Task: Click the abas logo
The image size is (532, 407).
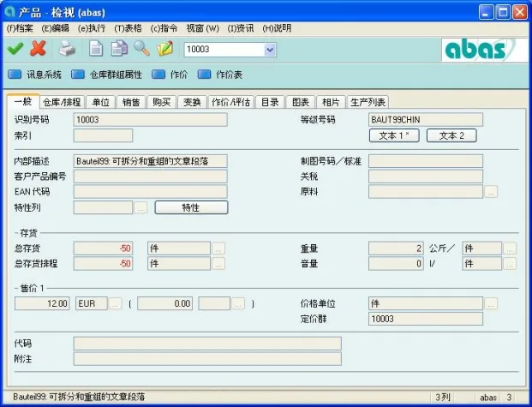Action: 480,50
